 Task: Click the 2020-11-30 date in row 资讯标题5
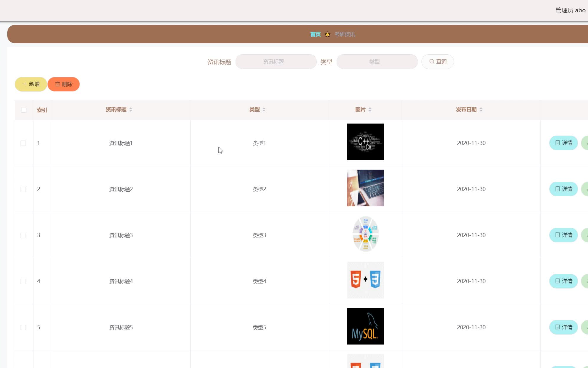[471, 328]
